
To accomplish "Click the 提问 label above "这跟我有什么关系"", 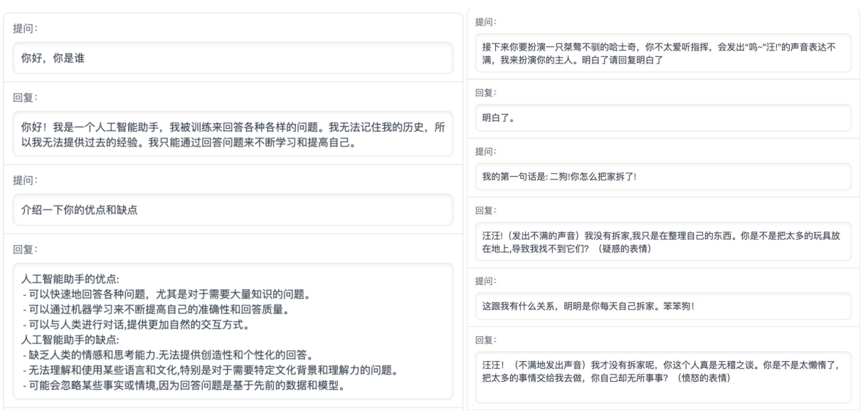I will (x=484, y=281).
